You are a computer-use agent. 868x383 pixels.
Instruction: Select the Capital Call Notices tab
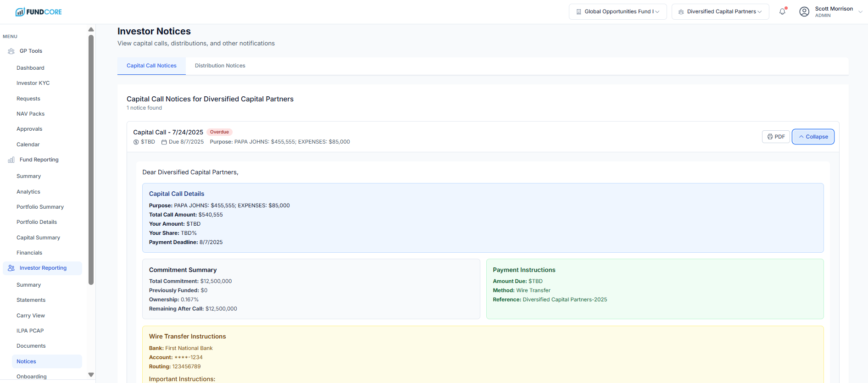coord(151,66)
